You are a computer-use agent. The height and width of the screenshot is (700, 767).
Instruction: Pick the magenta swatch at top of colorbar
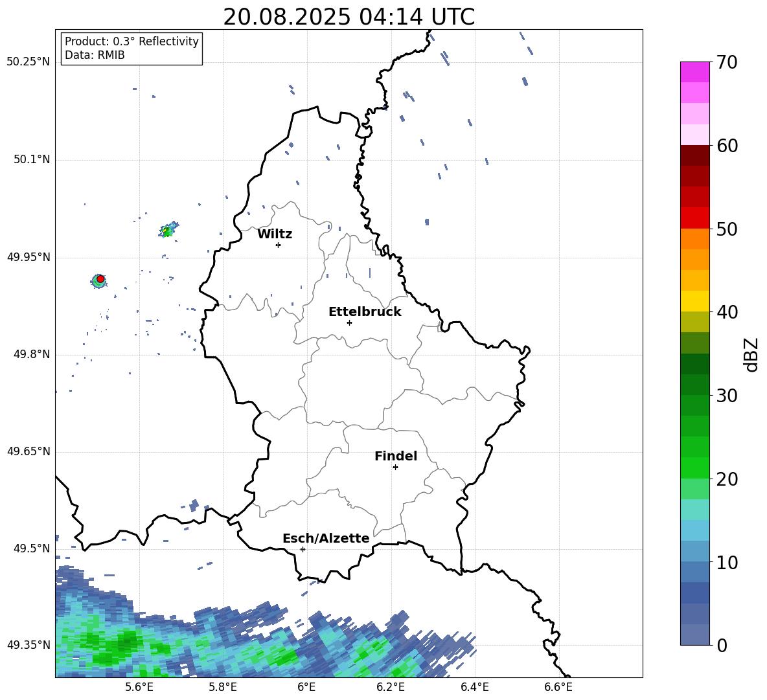(694, 72)
